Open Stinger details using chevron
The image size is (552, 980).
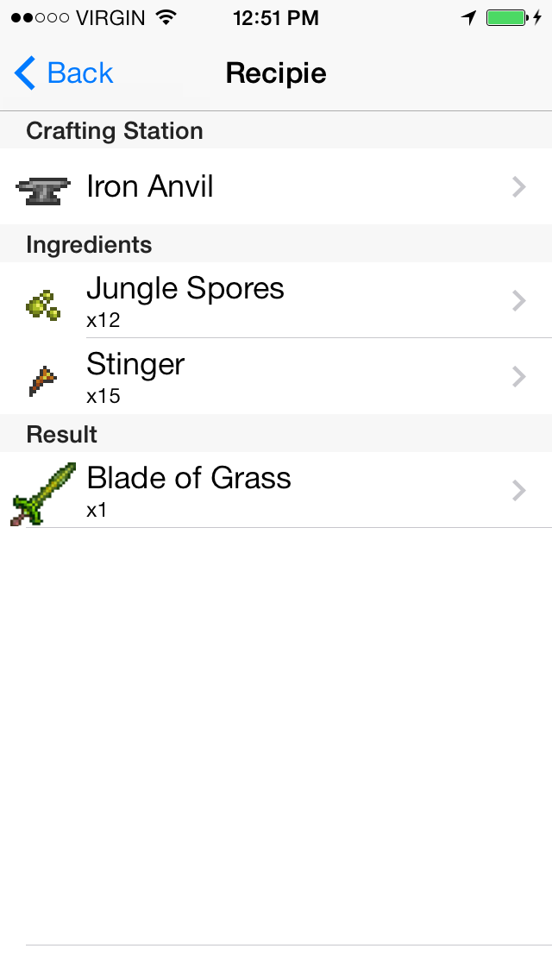click(x=519, y=376)
